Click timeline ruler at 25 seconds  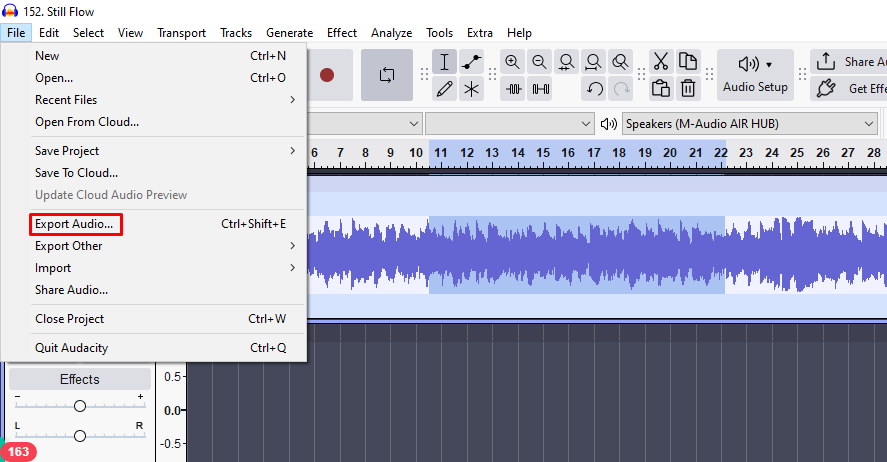[x=797, y=154]
